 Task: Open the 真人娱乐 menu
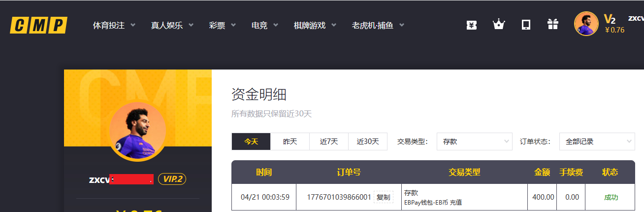tap(166, 25)
